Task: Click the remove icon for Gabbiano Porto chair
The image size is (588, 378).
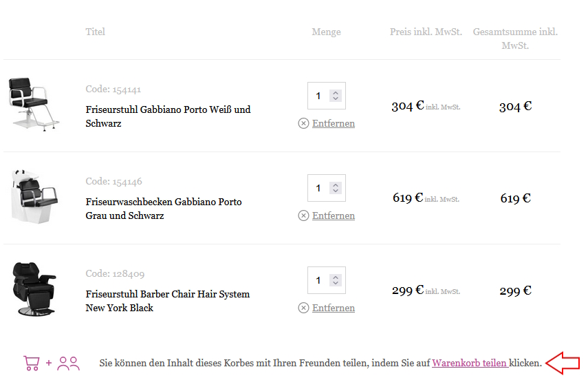Action: point(303,123)
